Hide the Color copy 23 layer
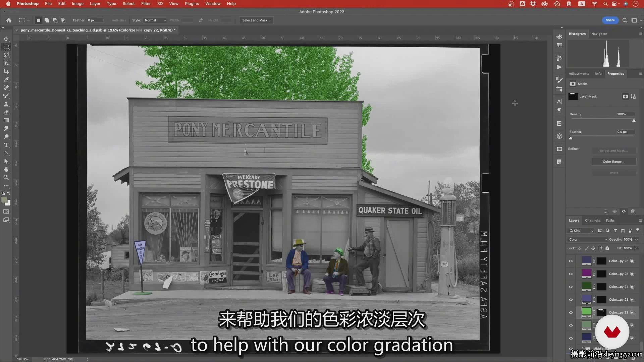644x362 pixels. pos(571,300)
